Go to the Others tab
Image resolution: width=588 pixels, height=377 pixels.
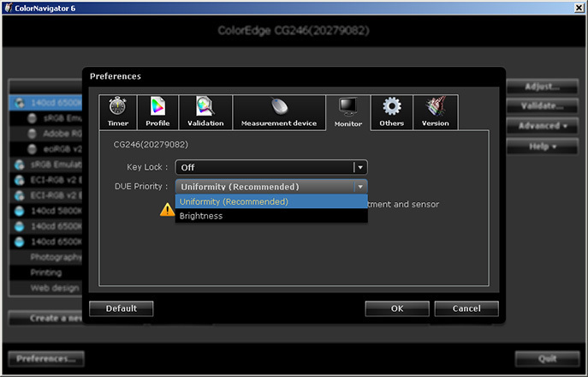pos(391,112)
